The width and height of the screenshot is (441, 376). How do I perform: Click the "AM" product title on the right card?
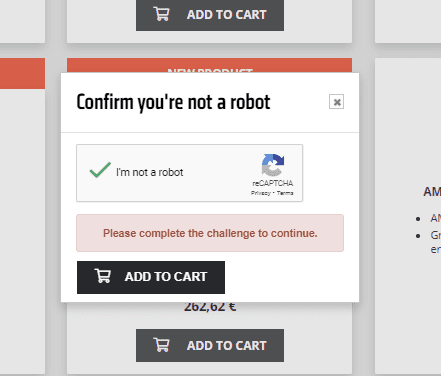click(432, 192)
